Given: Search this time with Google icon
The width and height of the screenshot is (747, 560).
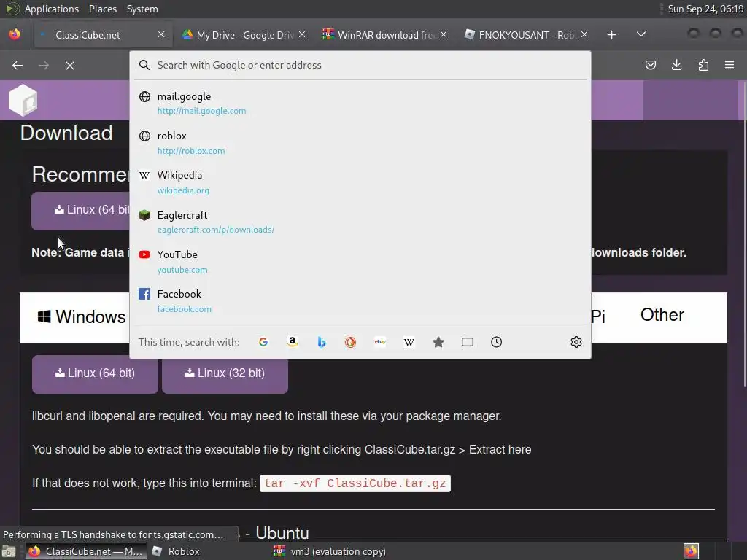Looking at the screenshot, I should coord(263,342).
